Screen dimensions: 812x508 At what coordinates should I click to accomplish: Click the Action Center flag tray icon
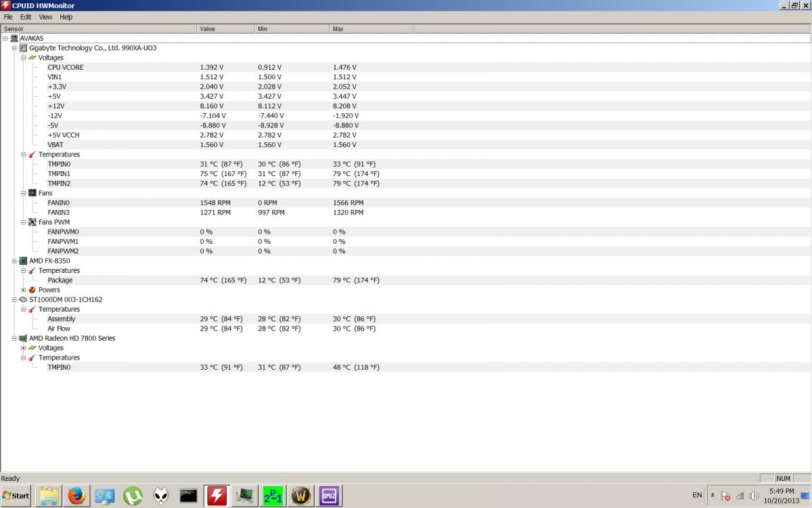point(725,496)
